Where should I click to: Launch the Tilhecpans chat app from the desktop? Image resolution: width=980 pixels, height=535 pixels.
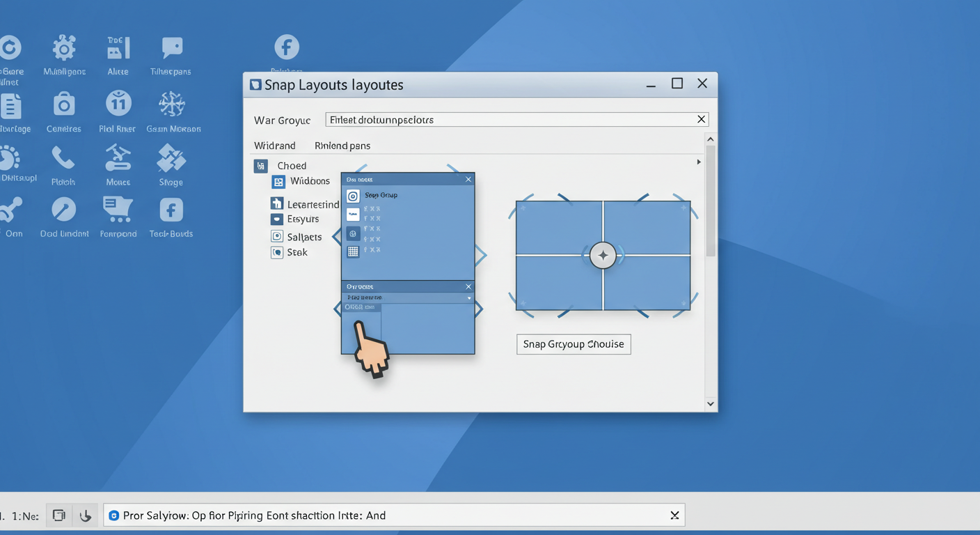(170, 46)
